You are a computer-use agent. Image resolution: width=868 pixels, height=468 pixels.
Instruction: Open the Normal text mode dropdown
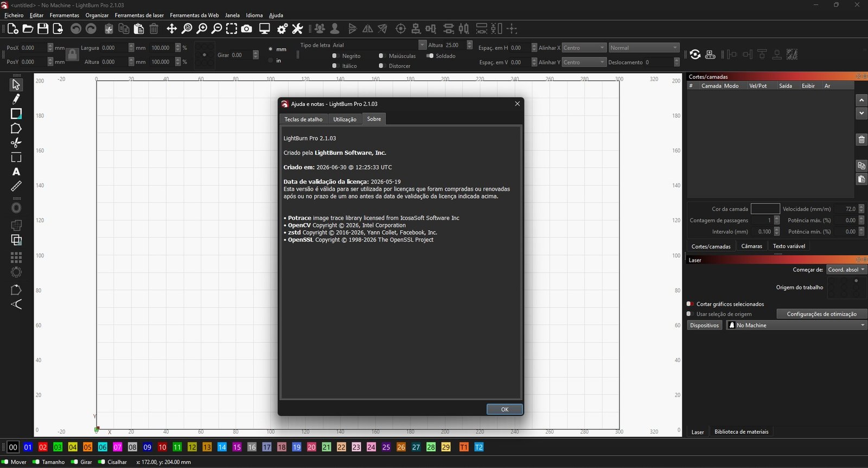[644, 48]
